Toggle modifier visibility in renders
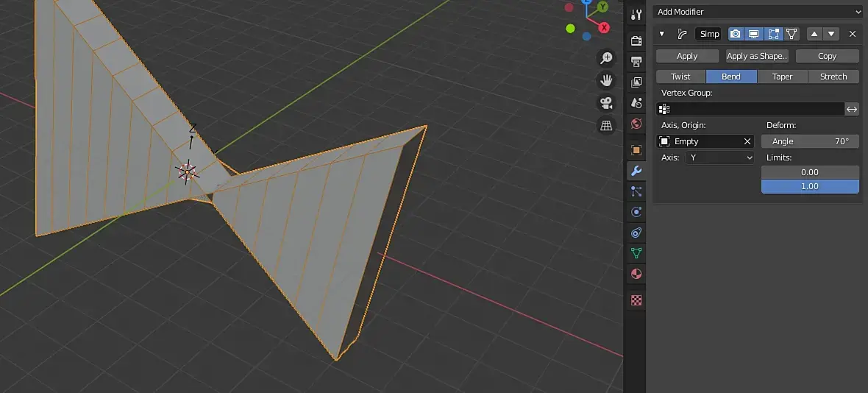 (735, 34)
